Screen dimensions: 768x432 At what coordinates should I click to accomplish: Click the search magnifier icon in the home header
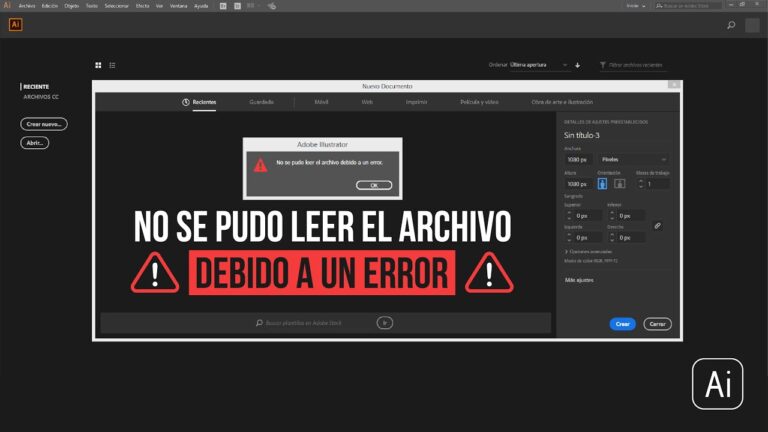(731, 25)
